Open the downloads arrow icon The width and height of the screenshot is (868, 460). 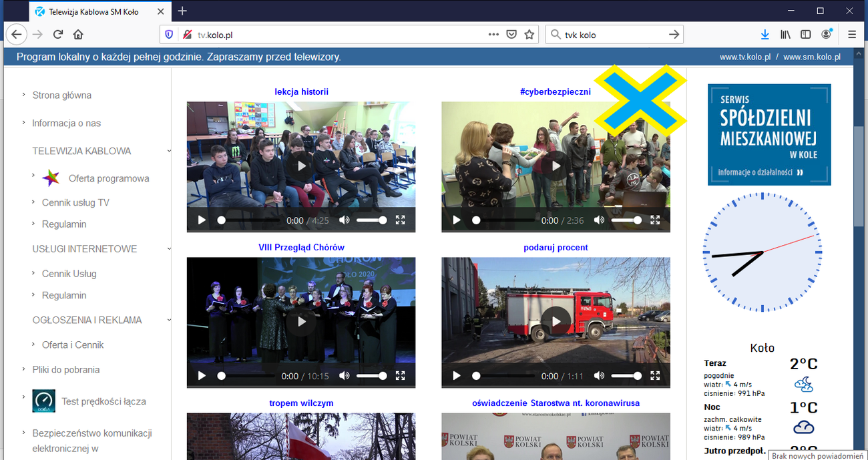pos(766,34)
